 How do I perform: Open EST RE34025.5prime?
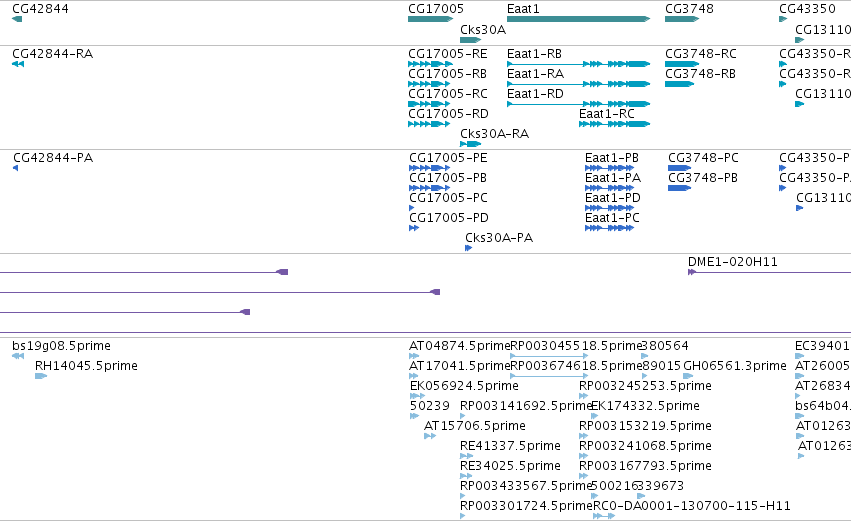click(510, 467)
